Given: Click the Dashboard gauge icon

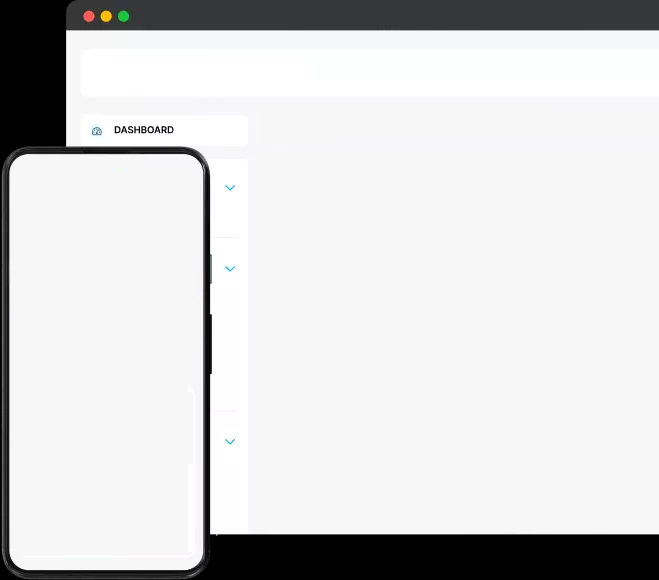Looking at the screenshot, I should pyautogui.click(x=97, y=131).
